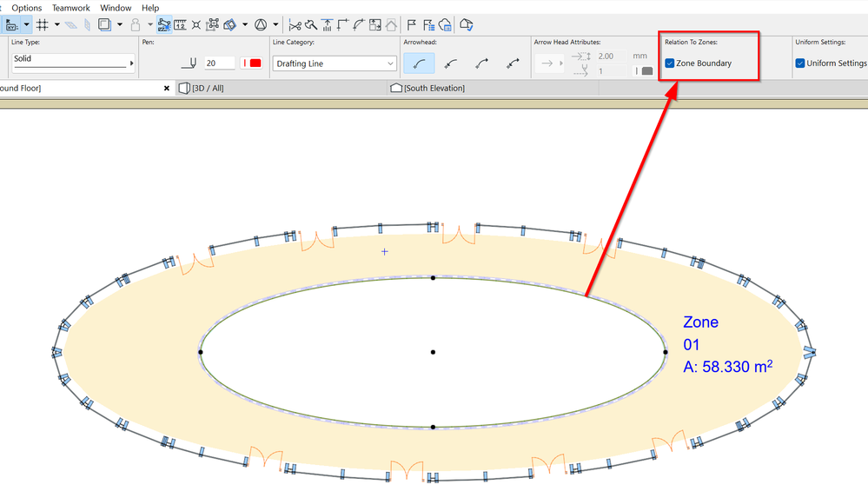Select the Fillet/Chamfer curve tool
Viewport: 868px width, 498px height.
pyautogui.click(x=359, y=25)
